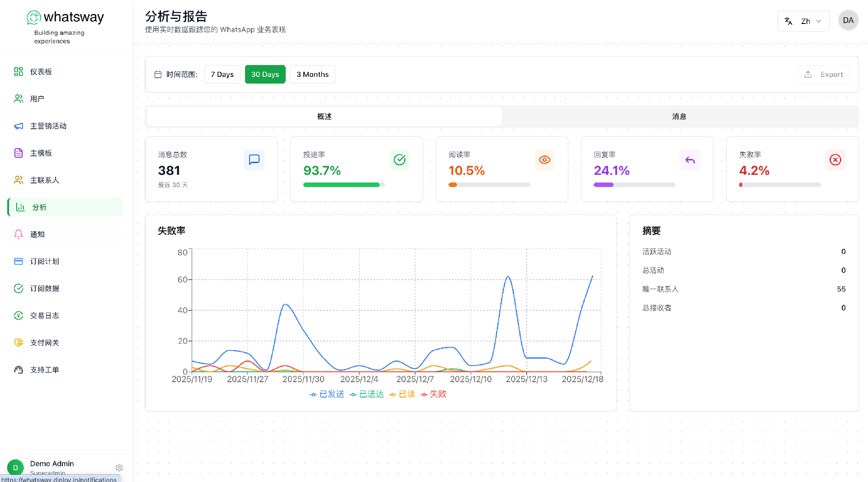This screenshot has height=482, width=868.
Task: Click the read rate eye icon
Action: (544, 160)
